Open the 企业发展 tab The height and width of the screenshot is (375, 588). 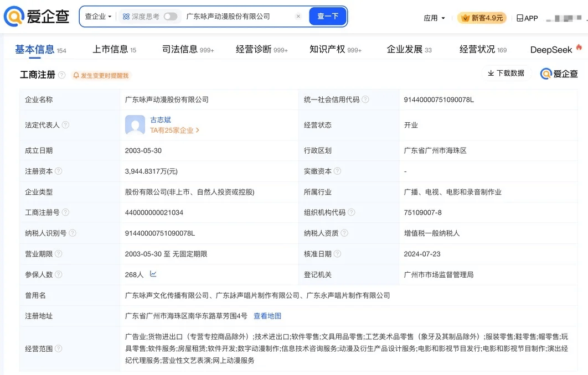click(409, 49)
